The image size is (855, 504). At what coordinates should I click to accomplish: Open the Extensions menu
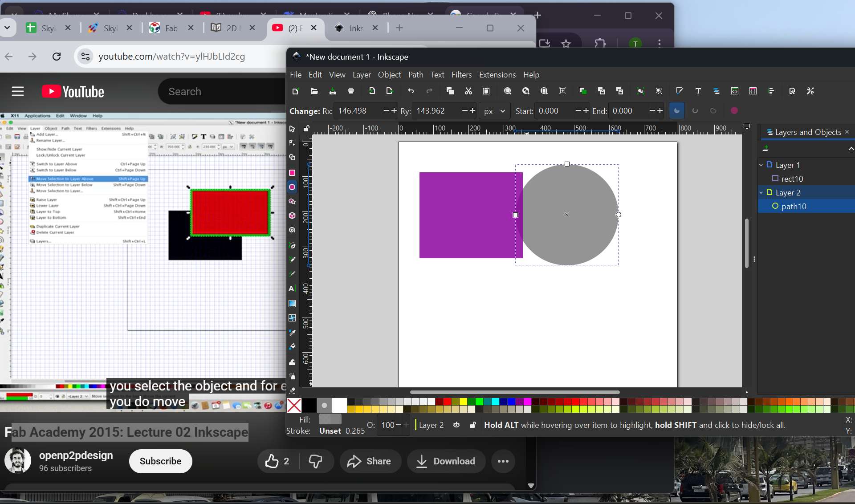[497, 75]
